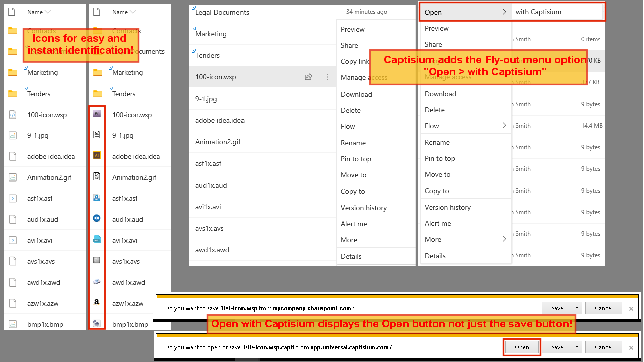Click the blue ASF icon beside asf1x.asf

tap(97, 198)
